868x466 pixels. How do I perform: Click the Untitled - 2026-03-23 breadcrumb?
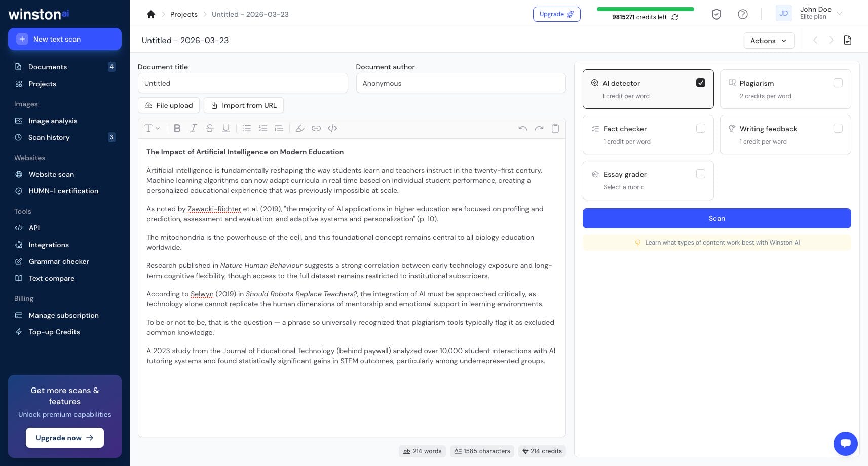[250, 14]
